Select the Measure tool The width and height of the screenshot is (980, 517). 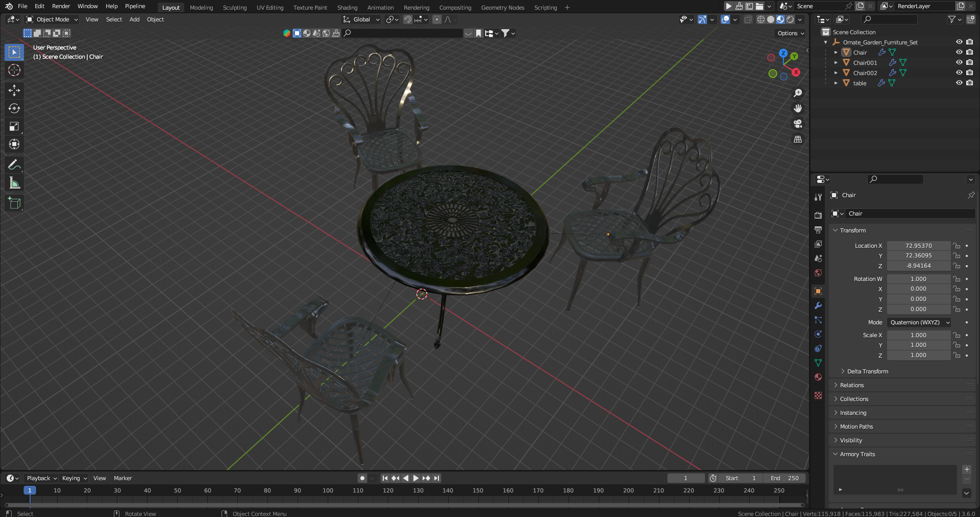tap(14, 183)
